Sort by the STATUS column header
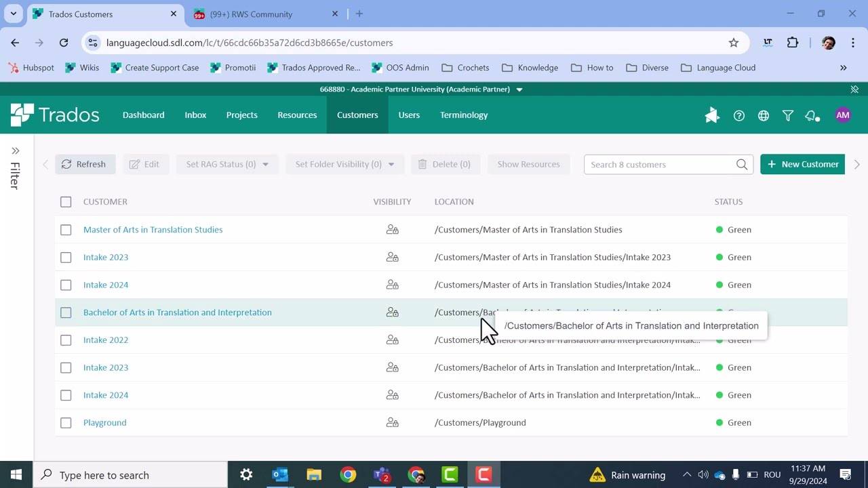Screen dimensions: 868x488 [x=728, y=202]
